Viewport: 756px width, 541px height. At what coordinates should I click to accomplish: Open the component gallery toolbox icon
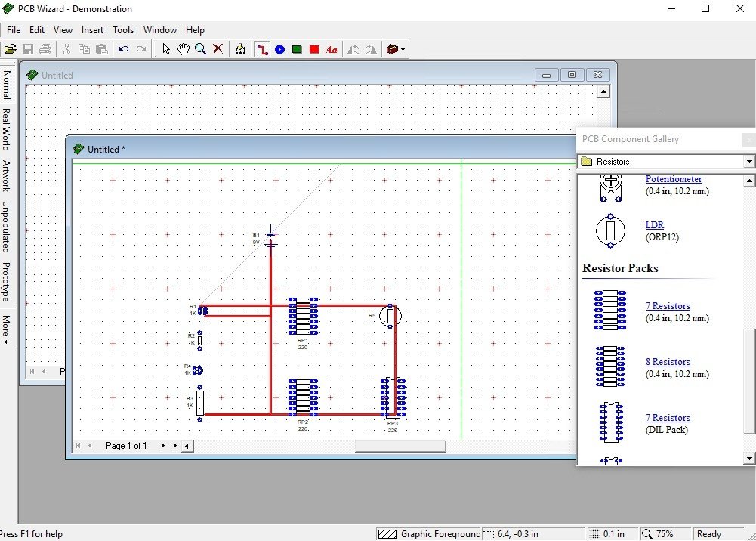(393, 49)
